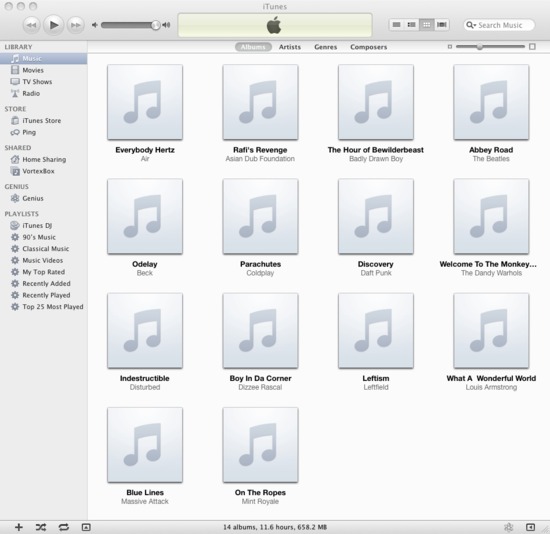Toggle shuffle in the bottom bar
Viewport: 550px width, 534px height.
click(41, 527)
